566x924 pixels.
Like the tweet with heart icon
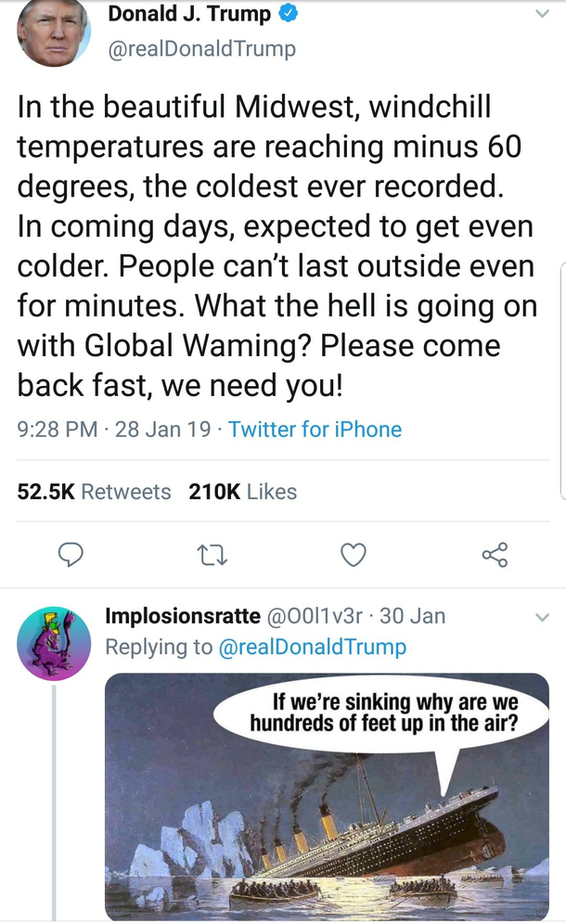(354, 555)
